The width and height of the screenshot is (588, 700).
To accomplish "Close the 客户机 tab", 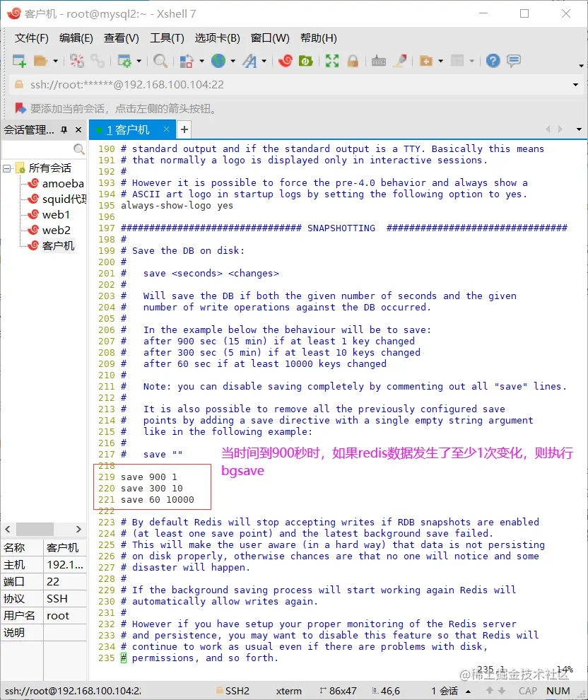I will (x=166, y=129).
